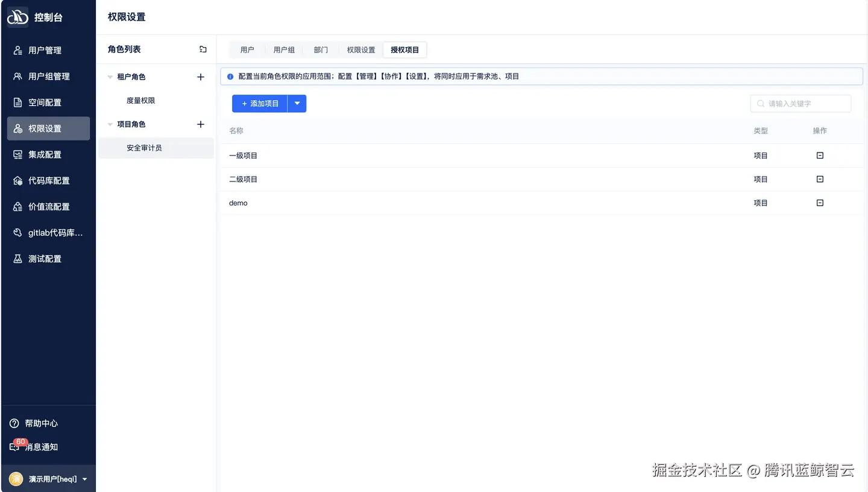
Task: Open the 代码库配置 icon
Action: point(17,180)
